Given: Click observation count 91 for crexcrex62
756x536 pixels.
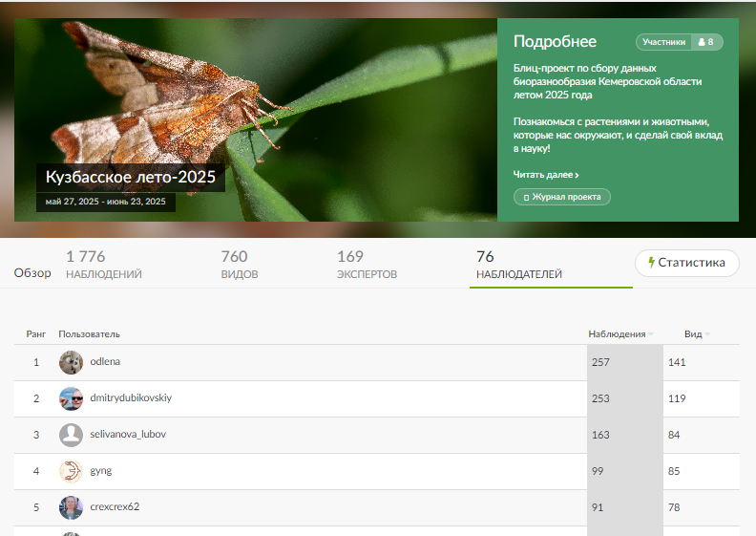Looking at the screenshot, I should tap(598, 507).
